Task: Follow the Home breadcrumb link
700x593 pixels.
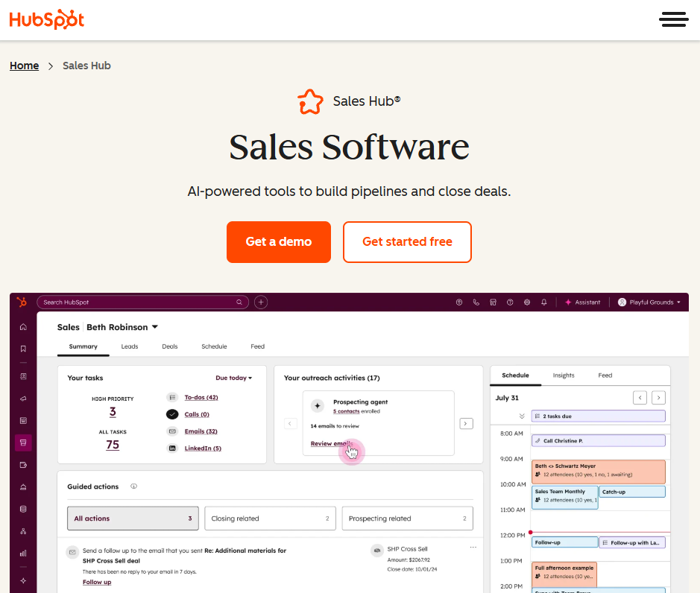Action: tap(24, 66)
